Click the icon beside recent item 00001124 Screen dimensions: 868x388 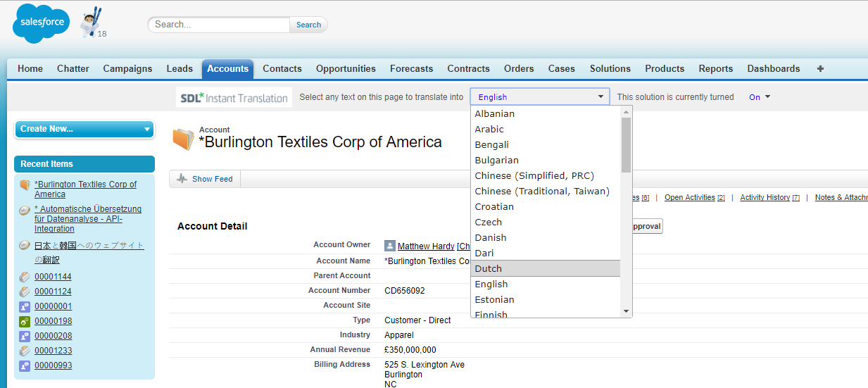(25, 292)
